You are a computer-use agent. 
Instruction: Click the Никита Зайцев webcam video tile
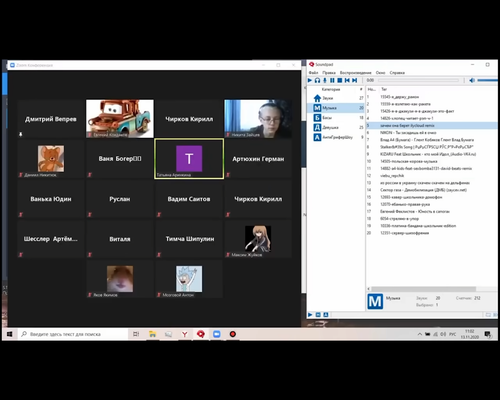click(258, 119)
